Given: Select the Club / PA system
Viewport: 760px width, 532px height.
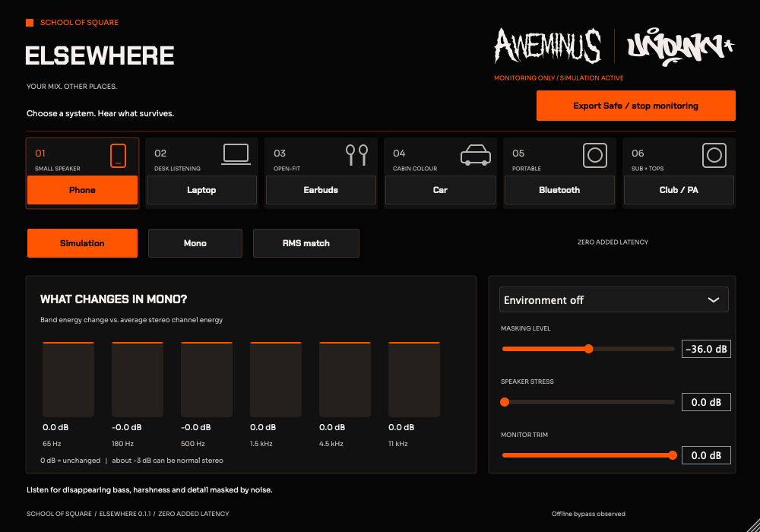Looking at the screenshot, I should (679, 190).
